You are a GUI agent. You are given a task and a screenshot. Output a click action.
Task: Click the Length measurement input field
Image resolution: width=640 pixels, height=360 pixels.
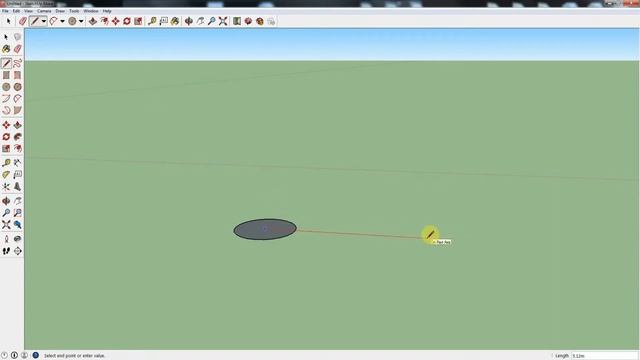pyautogui.click(x=604, y=356)
